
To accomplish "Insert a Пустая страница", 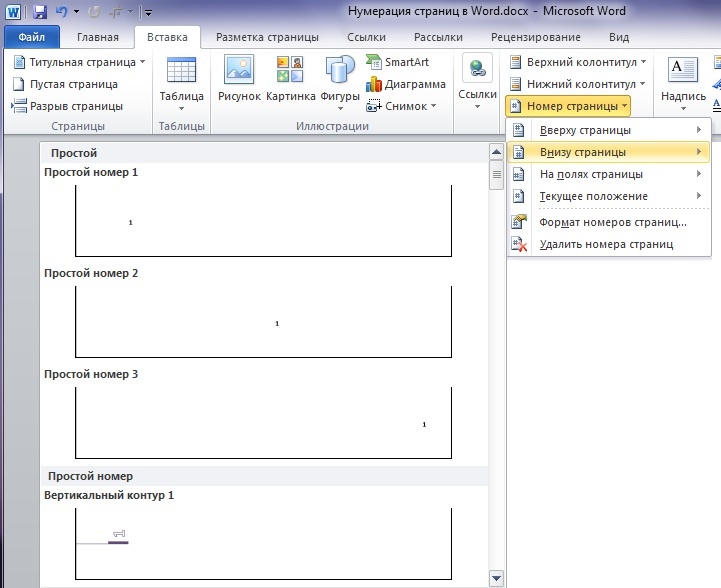I will pyautogui.click(x=65, y=84).
